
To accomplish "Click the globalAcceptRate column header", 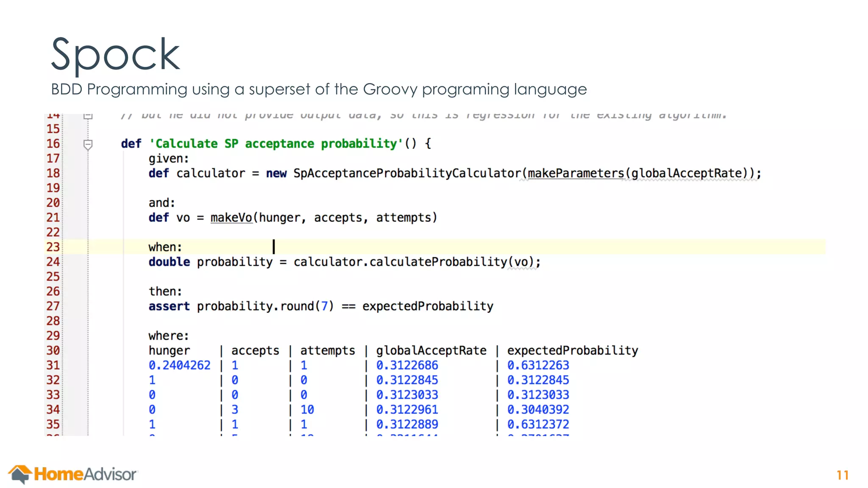I will pyautogui.click(x=431, y=351).
